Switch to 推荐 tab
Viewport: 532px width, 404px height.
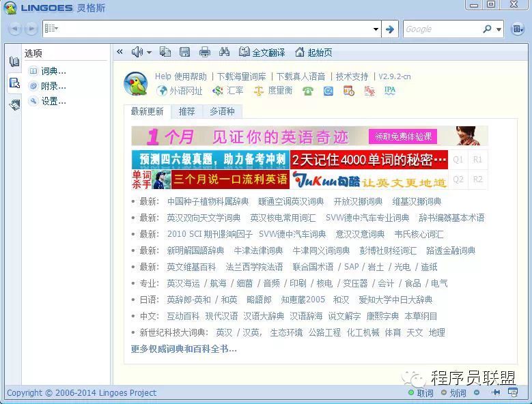[186, 111]
